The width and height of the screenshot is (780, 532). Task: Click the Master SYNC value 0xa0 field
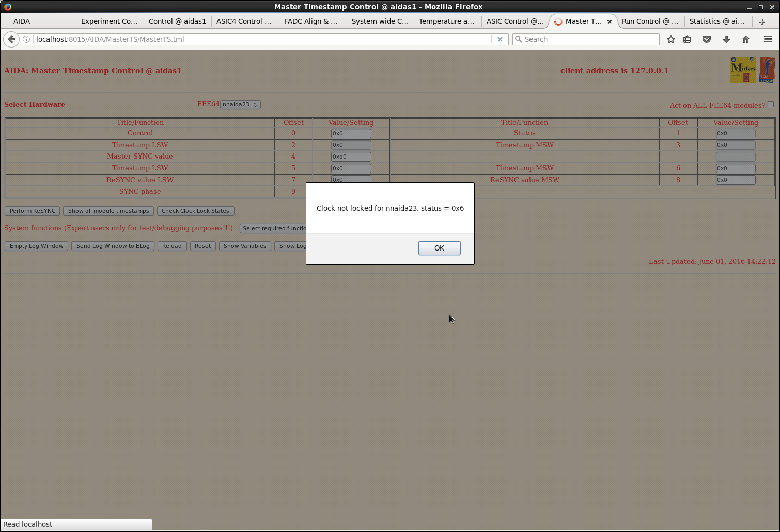(x=351, y=157)
